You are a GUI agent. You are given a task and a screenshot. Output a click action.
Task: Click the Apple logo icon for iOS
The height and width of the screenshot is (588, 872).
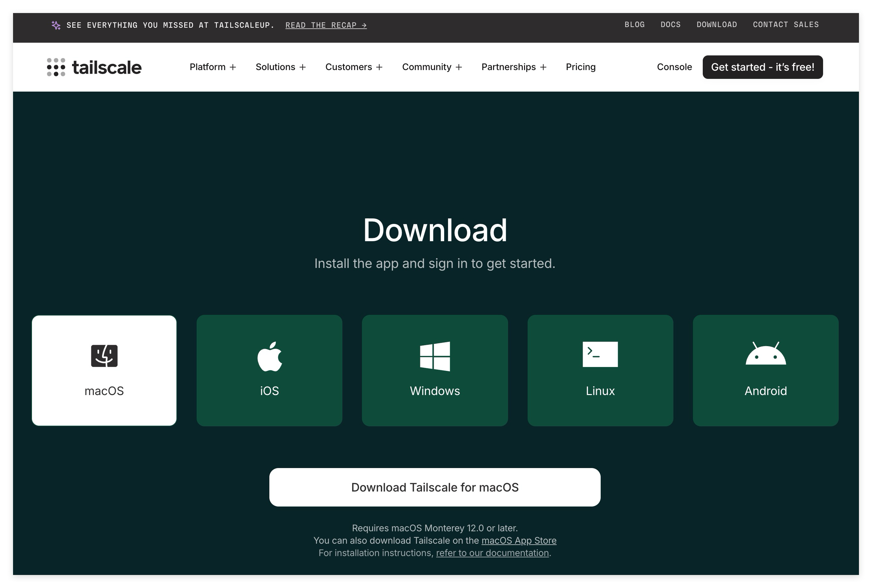270,356
